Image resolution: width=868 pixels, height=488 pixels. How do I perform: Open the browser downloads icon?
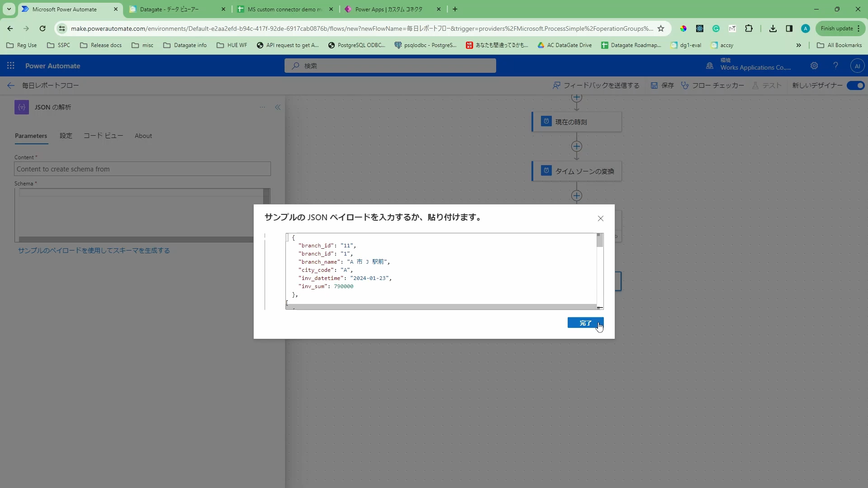coord(773,28)
